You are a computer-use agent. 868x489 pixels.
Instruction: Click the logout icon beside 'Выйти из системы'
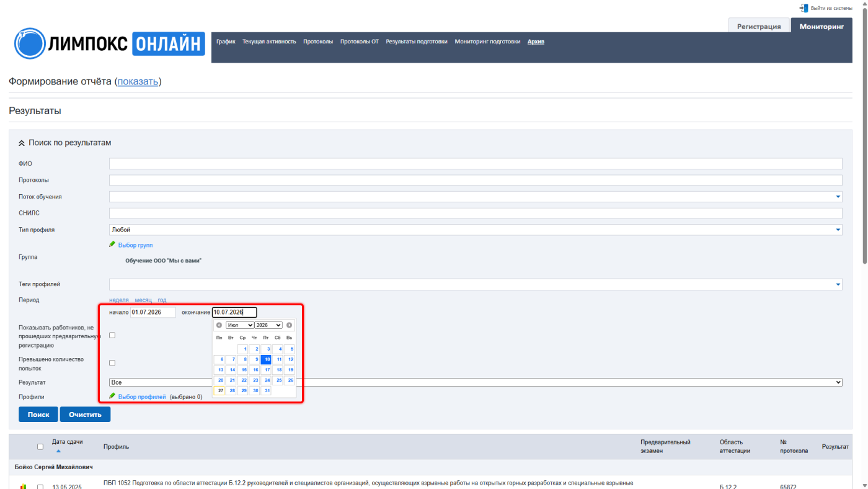(804, 8)
